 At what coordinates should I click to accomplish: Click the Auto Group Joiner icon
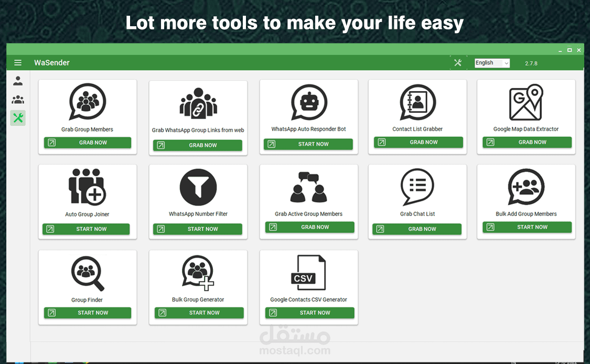tap(87, 187)
